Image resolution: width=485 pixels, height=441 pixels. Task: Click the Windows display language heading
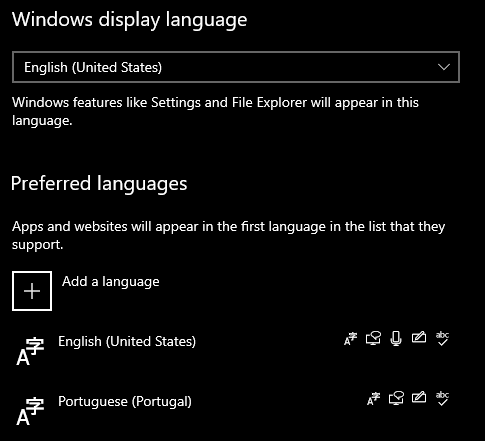[x=129, y=20]
